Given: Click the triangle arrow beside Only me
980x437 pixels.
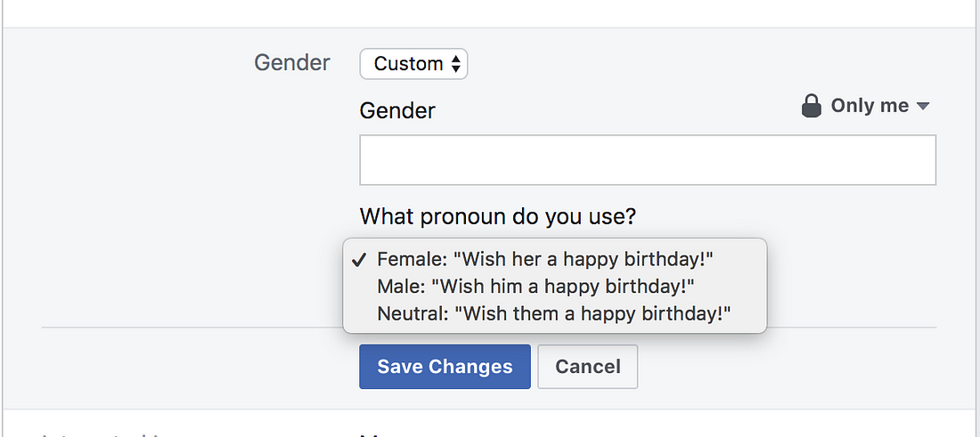Looking at the screenshot, I should coord(923,107).
